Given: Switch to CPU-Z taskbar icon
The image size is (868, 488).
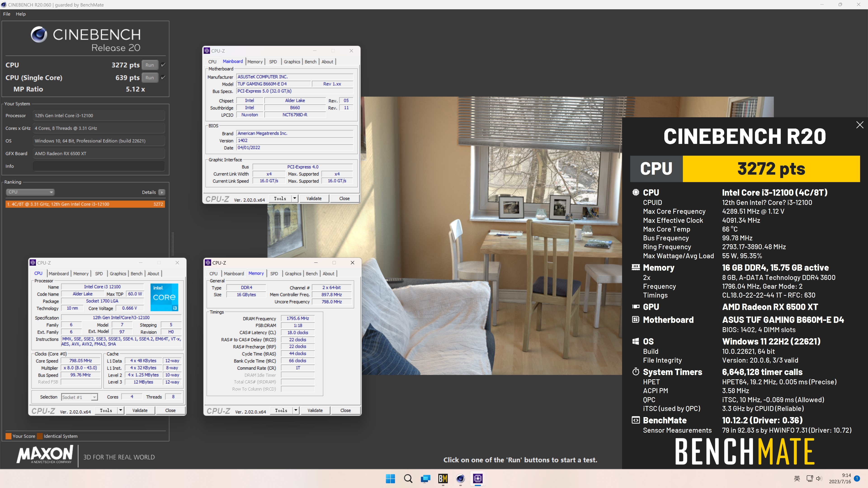Looking at the screenshot, I should pos(478,479).
